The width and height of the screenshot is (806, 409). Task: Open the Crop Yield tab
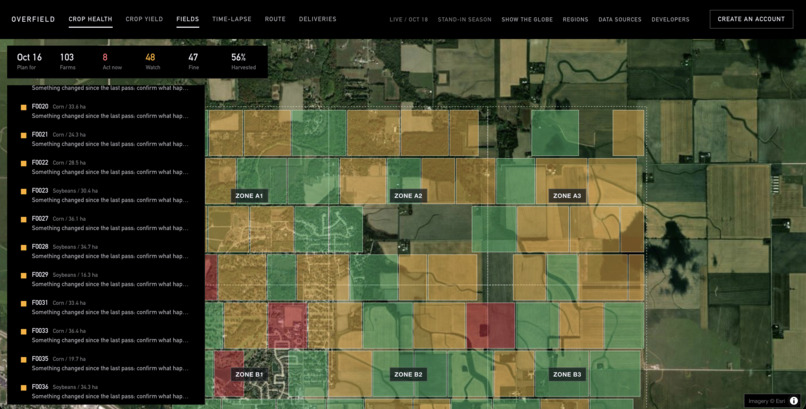point(144,19)
